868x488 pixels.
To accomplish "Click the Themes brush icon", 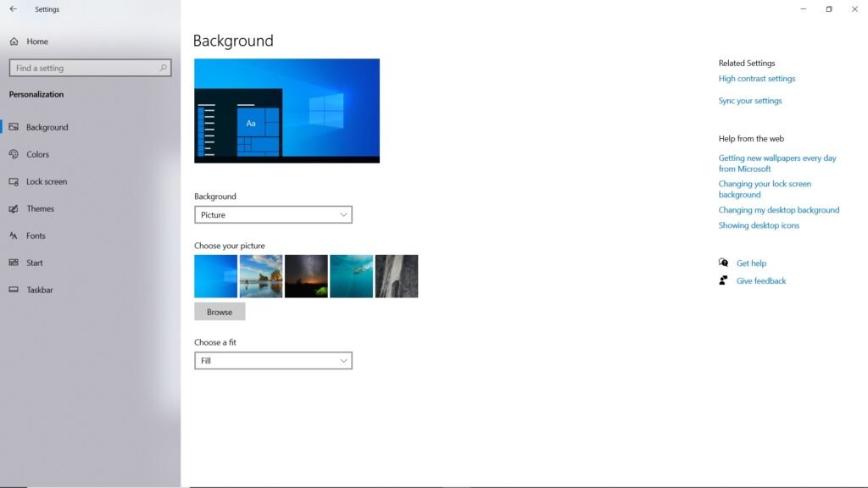I will click(x=14, y=208).
